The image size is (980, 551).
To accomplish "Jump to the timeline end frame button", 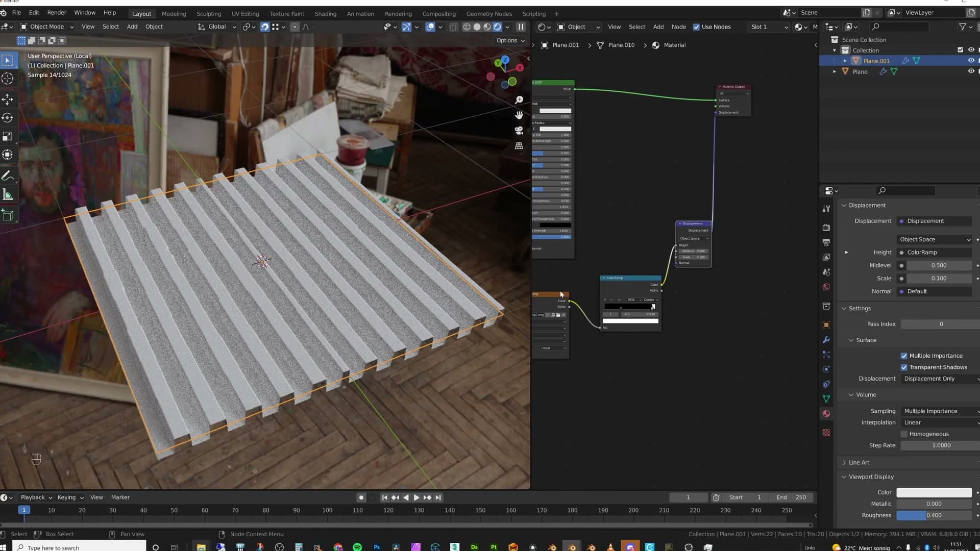I will pos(438,497).
